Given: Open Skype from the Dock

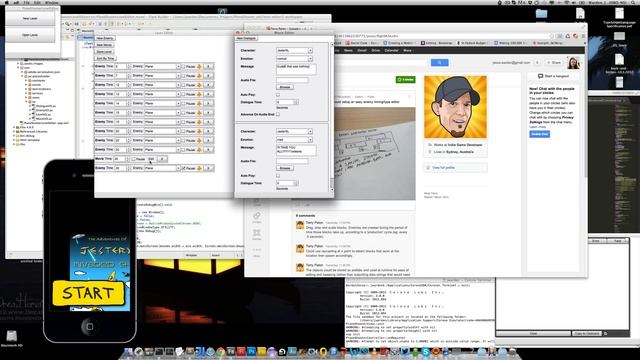Looking at the screenshot, I should click(426, 352).
